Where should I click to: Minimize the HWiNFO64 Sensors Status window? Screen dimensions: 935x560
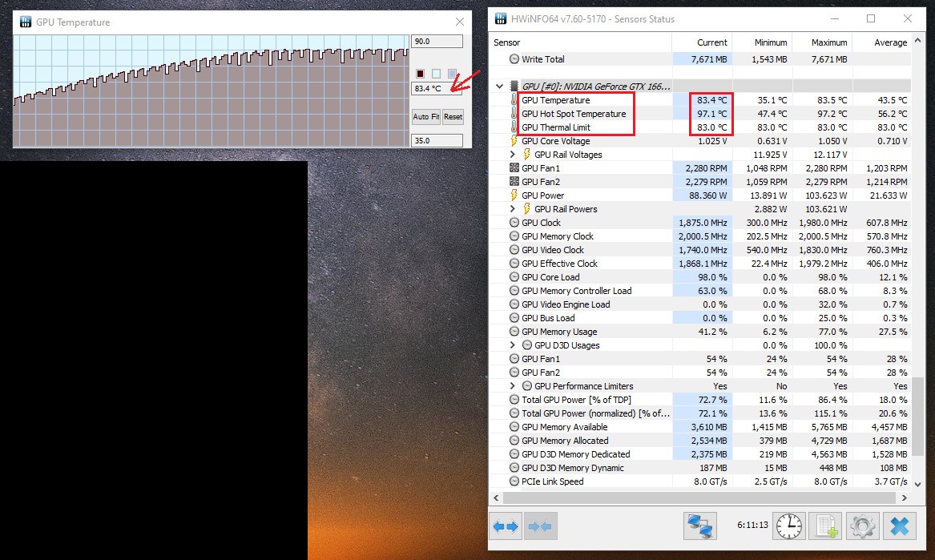click(834, 18)
